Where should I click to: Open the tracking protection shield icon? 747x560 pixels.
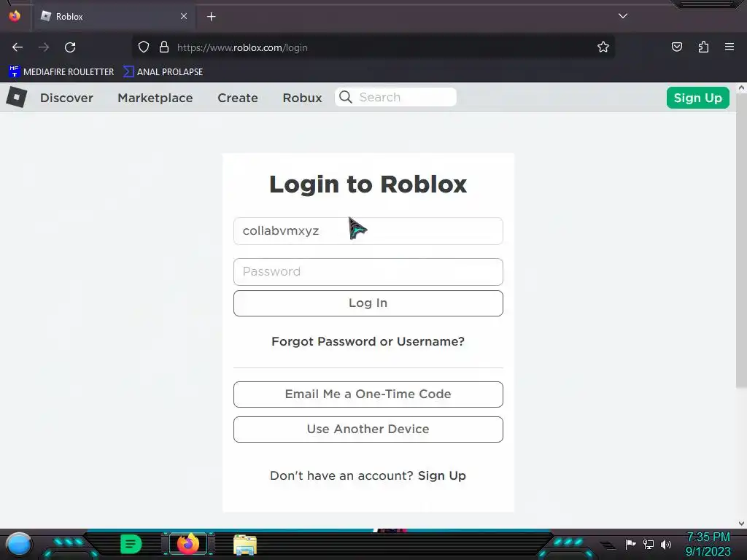click(144, 47)
